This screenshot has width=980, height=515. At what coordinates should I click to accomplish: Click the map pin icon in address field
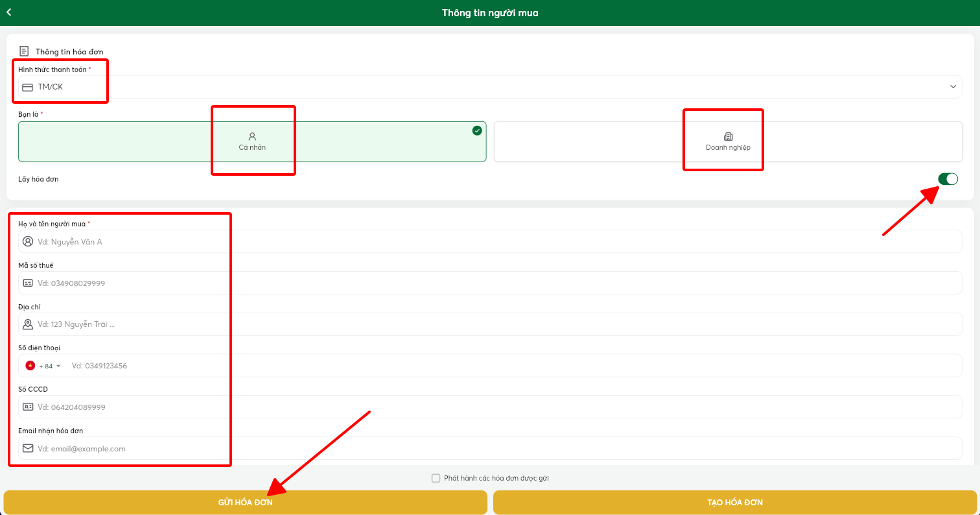point(28,324)
